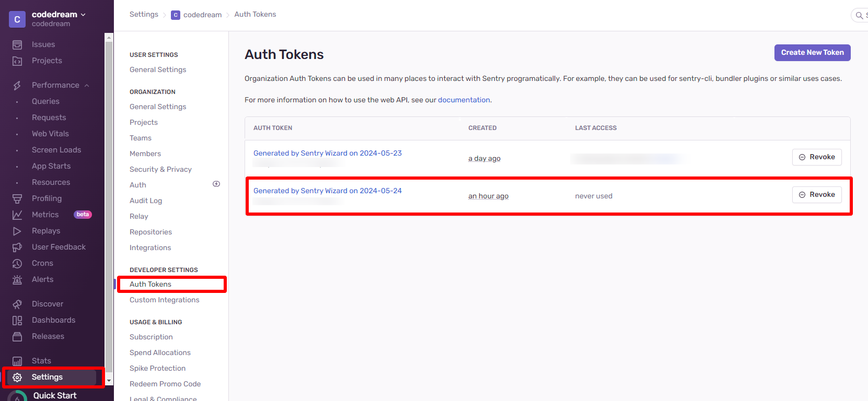Click the sidebar scrollbar down arrow
Screen dimensions: 868x401
(109, 381)
